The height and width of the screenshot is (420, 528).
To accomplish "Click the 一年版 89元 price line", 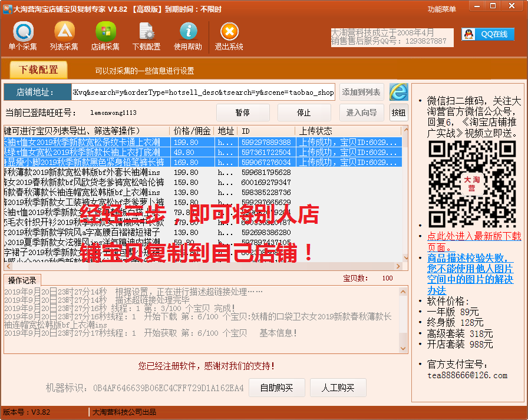I will click(453, 312).
